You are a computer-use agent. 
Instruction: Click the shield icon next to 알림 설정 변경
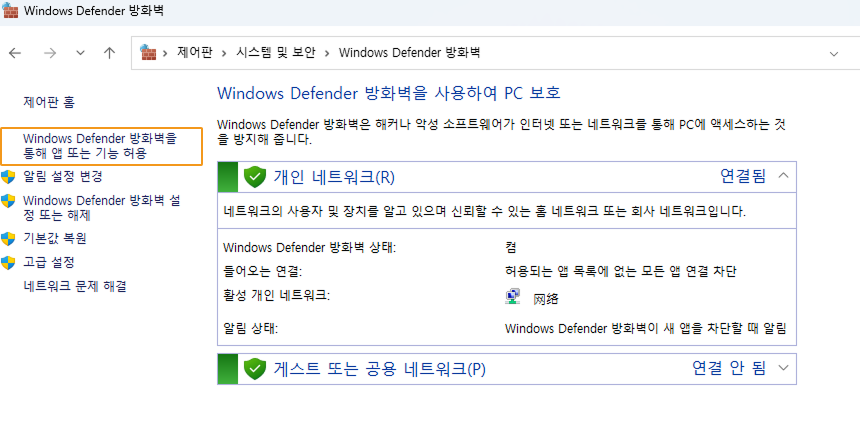(x=8, y=177)
